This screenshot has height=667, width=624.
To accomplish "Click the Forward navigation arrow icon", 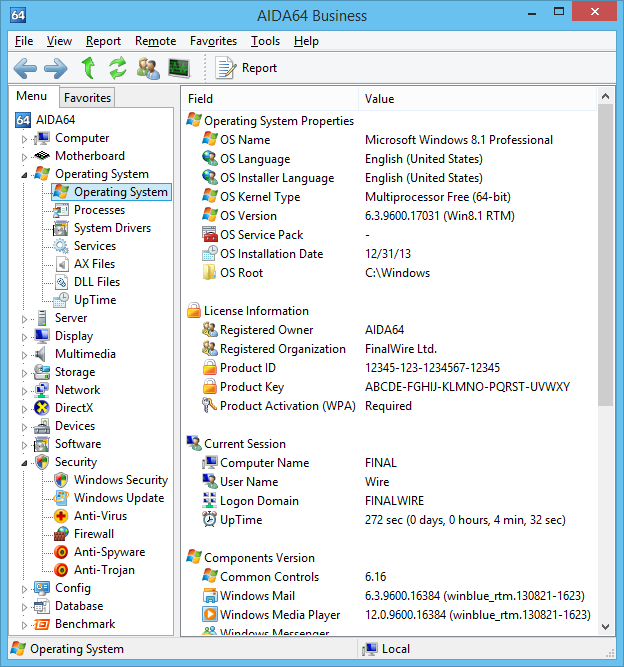I will [56, 68].
